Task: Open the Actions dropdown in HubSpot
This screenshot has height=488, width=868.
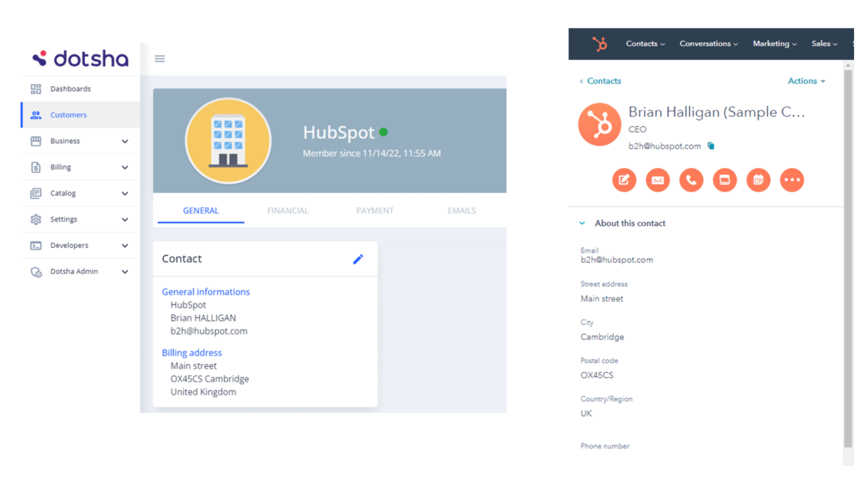Action: click(806, 81)
